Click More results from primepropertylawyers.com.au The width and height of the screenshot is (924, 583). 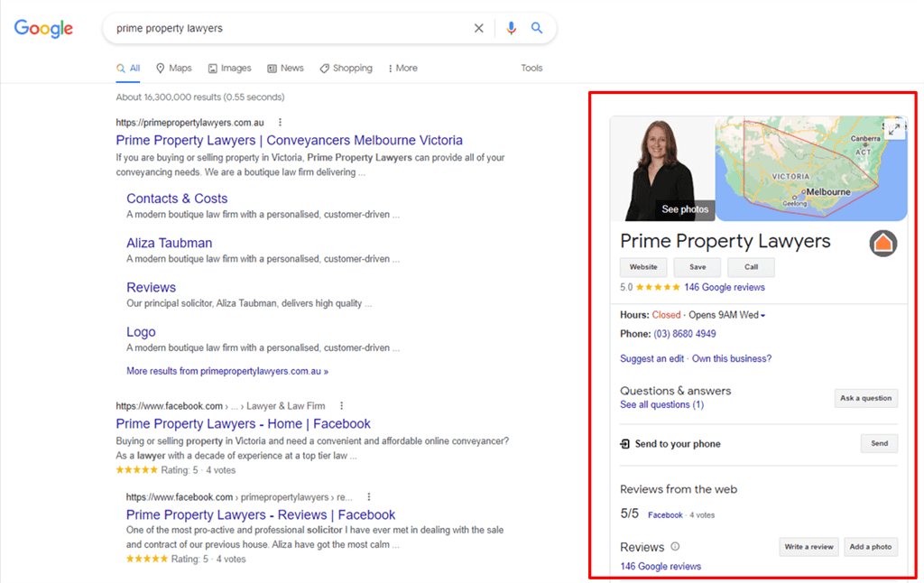tap(227, 372)
